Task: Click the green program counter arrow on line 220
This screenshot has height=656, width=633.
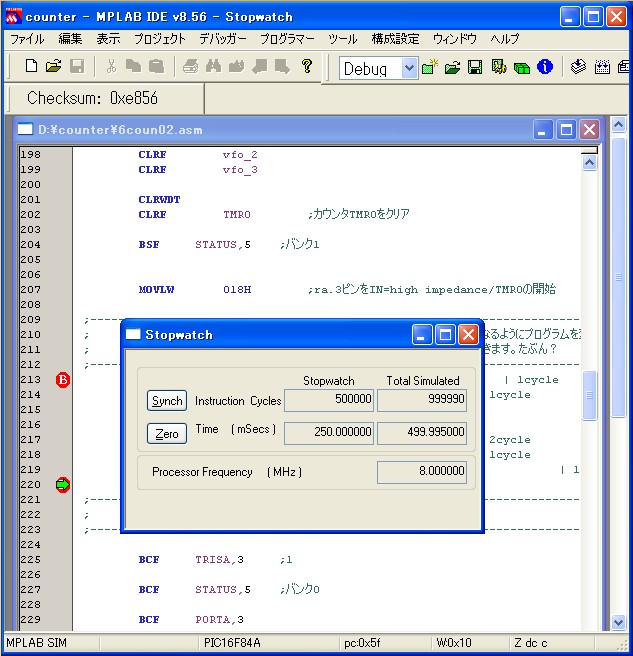Action: pos(63,485)
